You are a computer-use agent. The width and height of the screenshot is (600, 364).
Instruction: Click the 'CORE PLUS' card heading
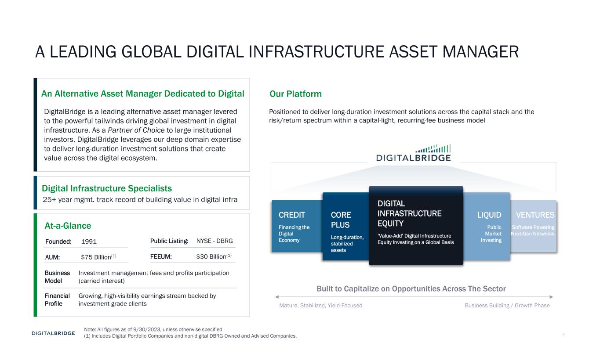[341, 220]
